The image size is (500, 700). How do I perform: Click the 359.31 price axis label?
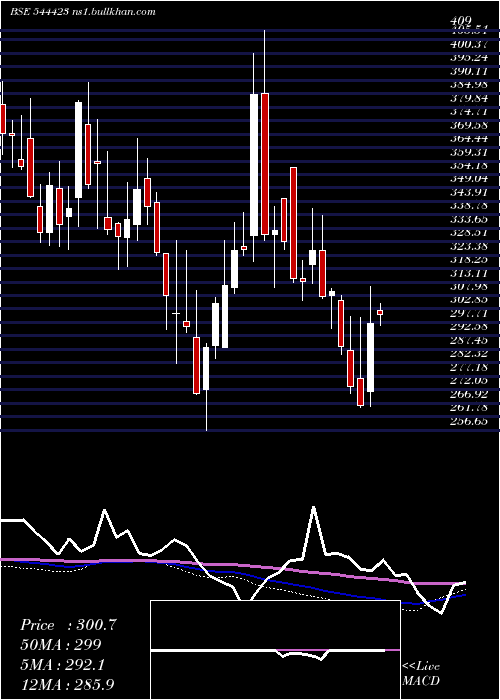click(469, 152)
